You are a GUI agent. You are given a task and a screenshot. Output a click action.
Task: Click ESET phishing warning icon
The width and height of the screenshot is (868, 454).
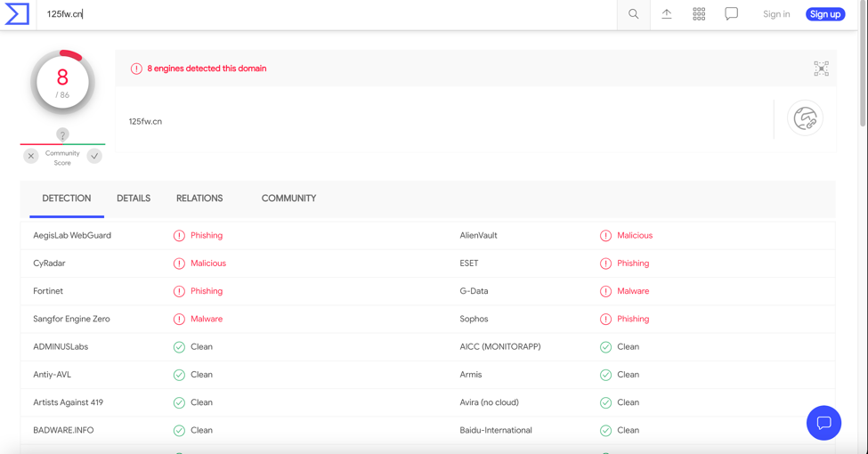click(x=605, y=263)
